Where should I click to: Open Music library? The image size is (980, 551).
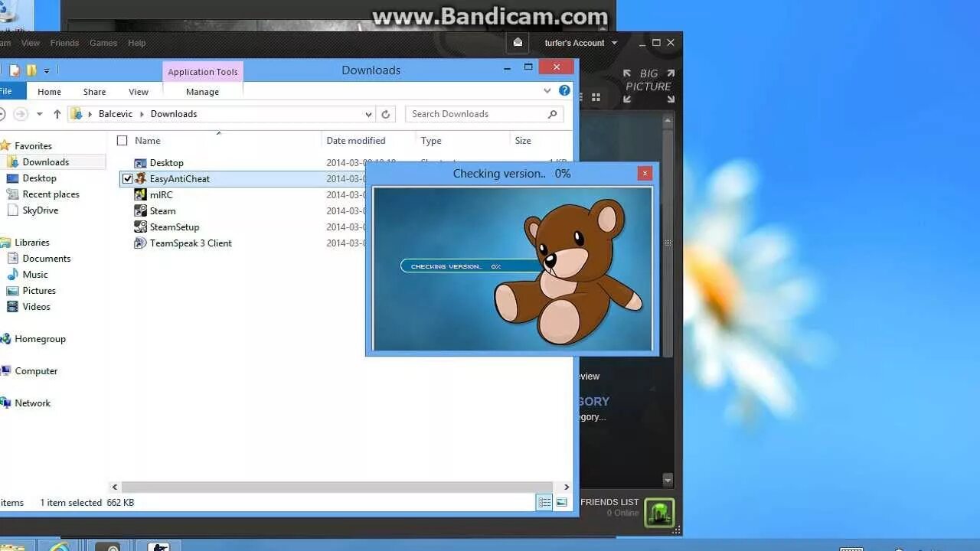tap(35, 274)
